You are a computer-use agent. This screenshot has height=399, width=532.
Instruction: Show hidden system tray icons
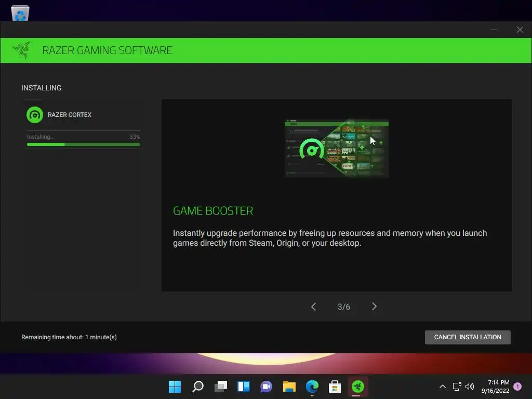(x=443, y=387)
